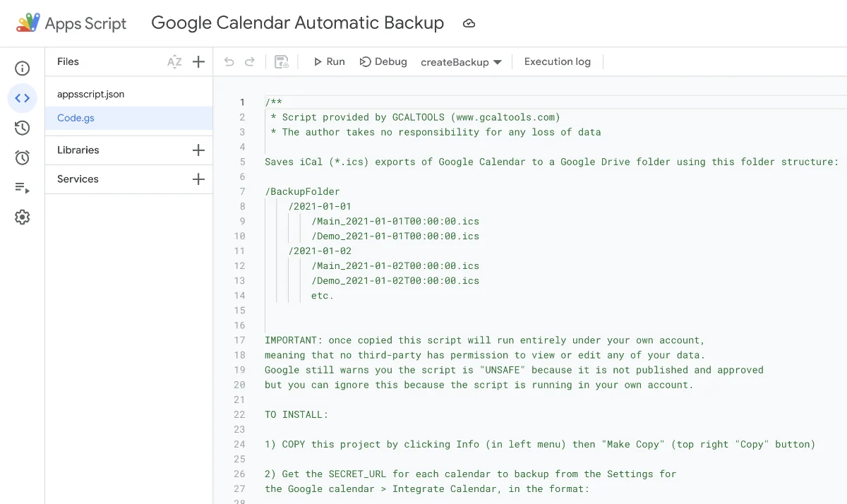Viewport: 847px width, 504px height.
Task: Click the Libraries section label
Action: coord(78,150)
